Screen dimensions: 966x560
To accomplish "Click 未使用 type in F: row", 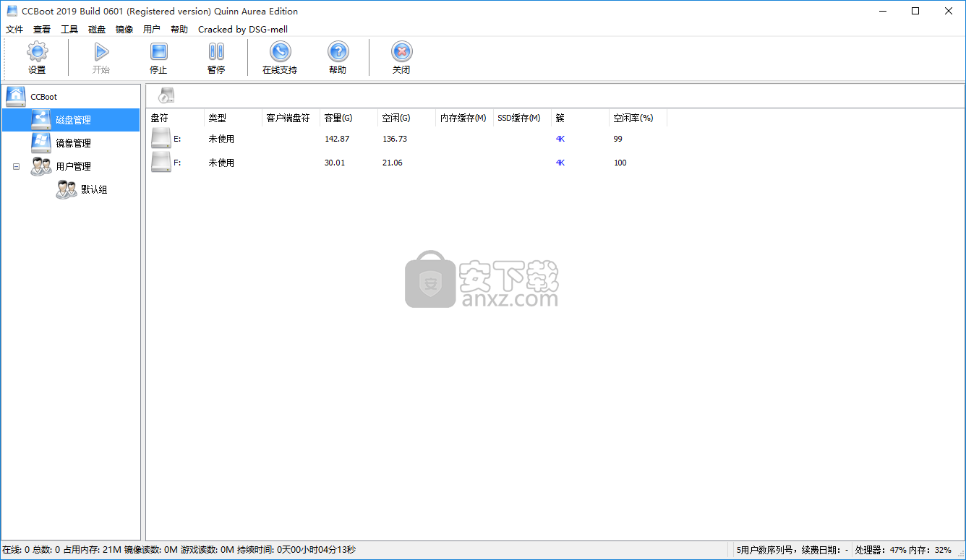I will pyautogui.click(x=221, y=163).
